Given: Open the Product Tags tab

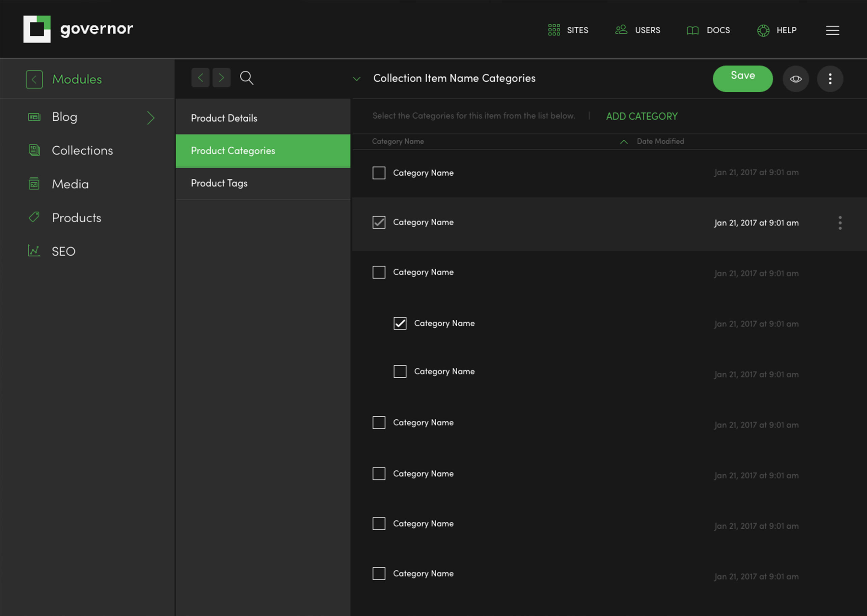Looking at the screenshot, I should 219,183.
